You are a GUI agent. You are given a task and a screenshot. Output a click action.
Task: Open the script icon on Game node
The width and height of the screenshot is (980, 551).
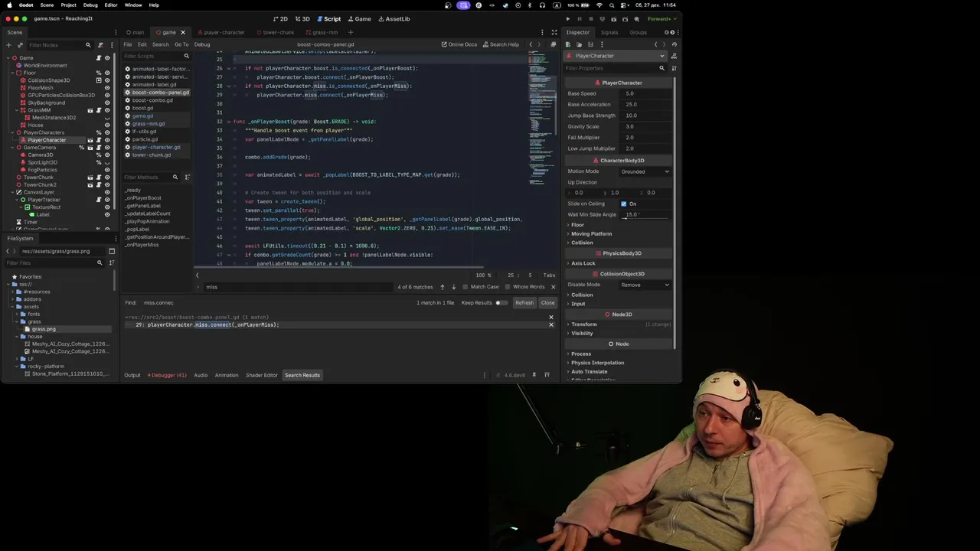pos(98,58)
